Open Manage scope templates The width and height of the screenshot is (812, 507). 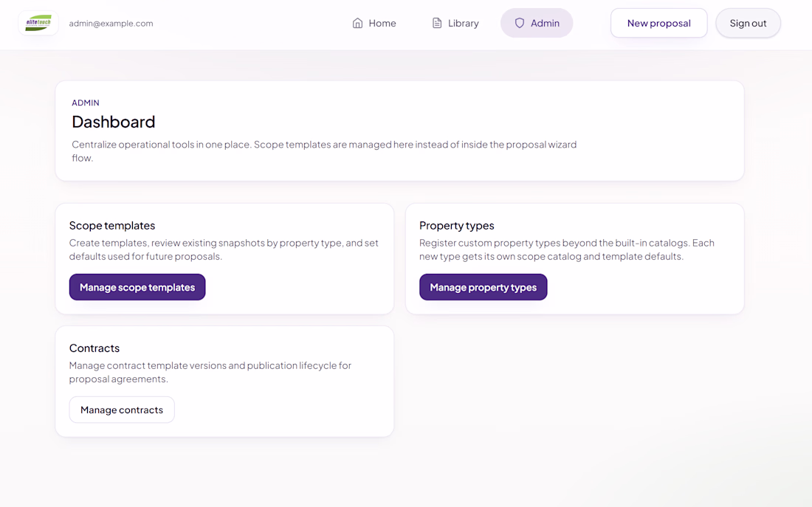point(137,287)
